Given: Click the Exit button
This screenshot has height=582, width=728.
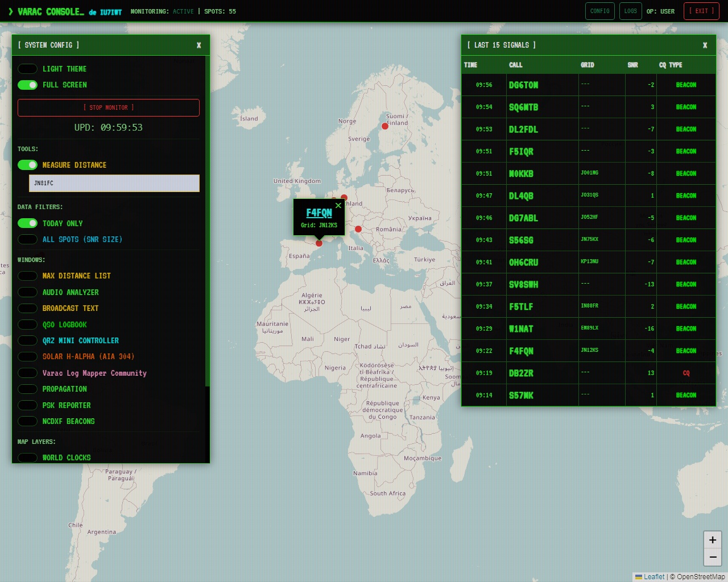Looking at the screenshot, I should click(x=701, y=11).
